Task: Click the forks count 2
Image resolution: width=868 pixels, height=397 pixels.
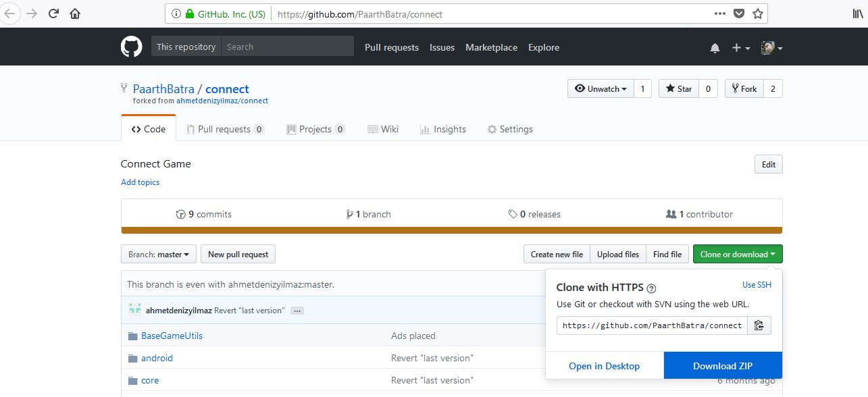Action: [773, 88]
